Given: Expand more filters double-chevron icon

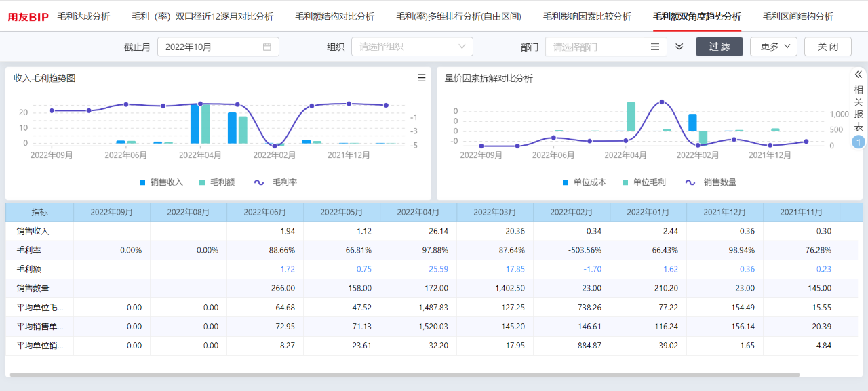Looking at the screenshot, I should pyautogui.click(x=679, y=47).
